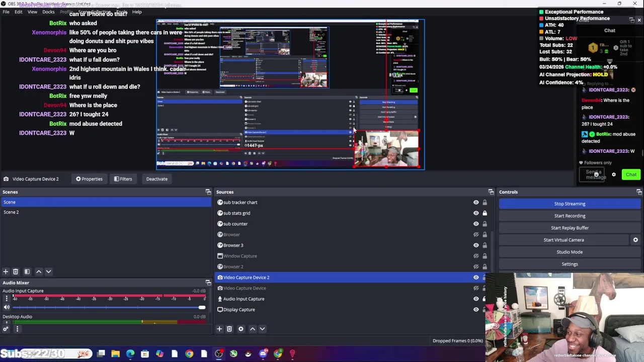
Task: Open Google Chrome from the taskbar
Action: click(x=189, y=354)
